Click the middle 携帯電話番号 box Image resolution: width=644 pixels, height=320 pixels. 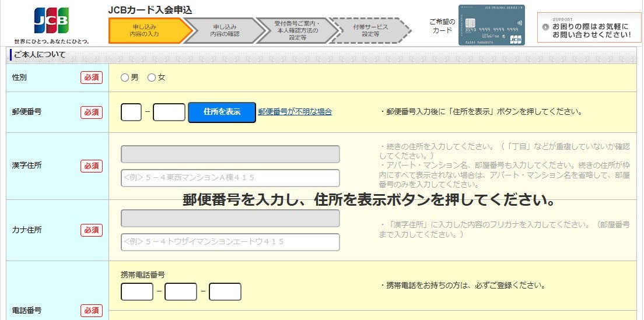point(181,291)
